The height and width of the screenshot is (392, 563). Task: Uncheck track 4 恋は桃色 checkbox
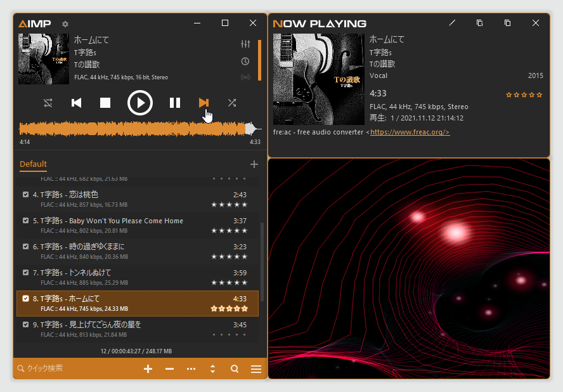[x=25, y=194]
